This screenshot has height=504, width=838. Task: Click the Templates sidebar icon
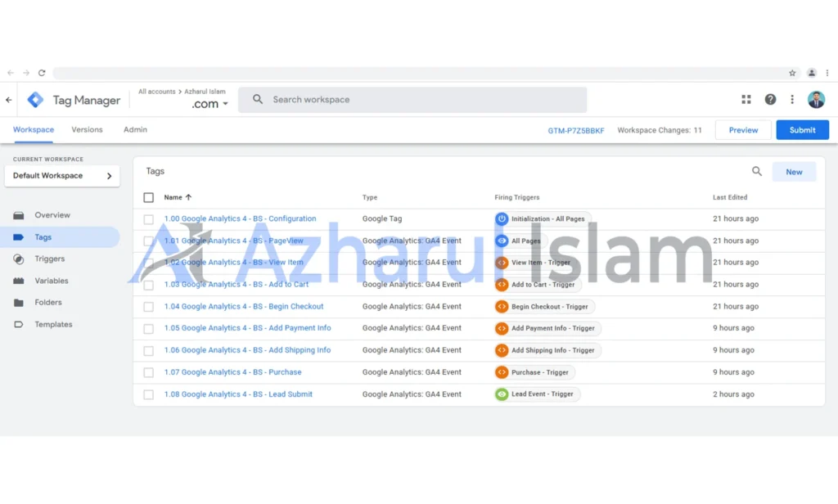click(x=19, y=325)
